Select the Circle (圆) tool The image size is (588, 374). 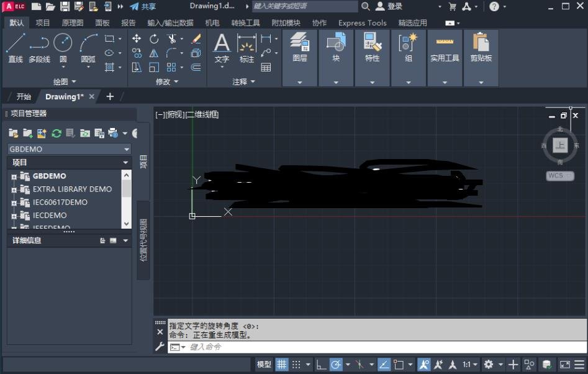63,48
